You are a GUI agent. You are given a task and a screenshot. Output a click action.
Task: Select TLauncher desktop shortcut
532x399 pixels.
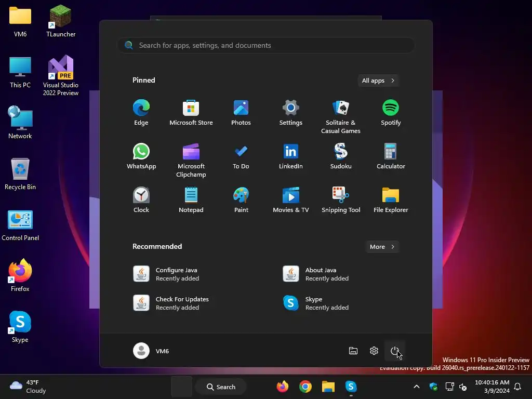coord(61,22)
